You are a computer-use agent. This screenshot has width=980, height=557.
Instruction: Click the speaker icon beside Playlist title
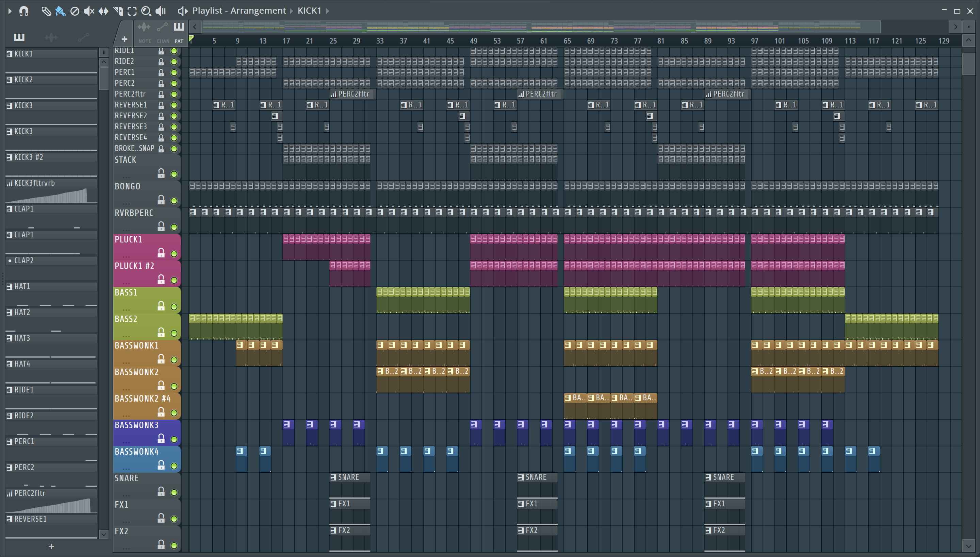[183, 11]
